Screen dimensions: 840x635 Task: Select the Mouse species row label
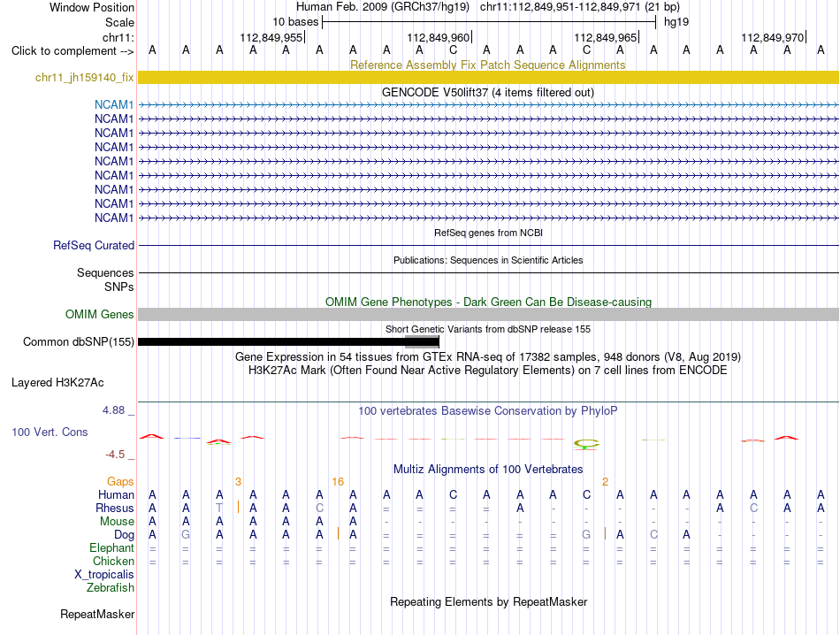tap(118, 522)
